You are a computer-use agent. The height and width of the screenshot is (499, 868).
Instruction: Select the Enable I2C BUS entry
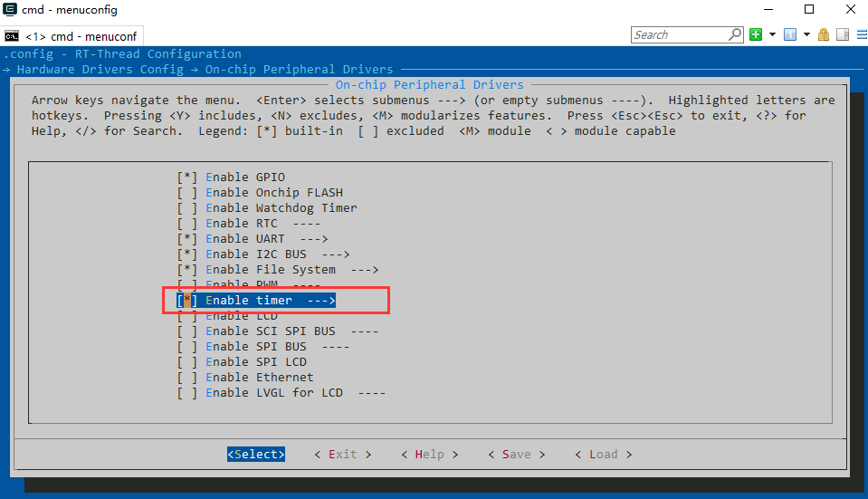[x=277, y=254]
